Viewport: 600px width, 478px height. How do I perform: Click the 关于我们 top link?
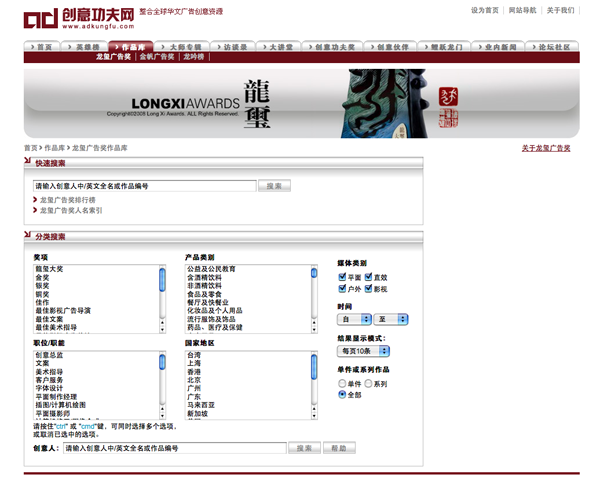560,10
